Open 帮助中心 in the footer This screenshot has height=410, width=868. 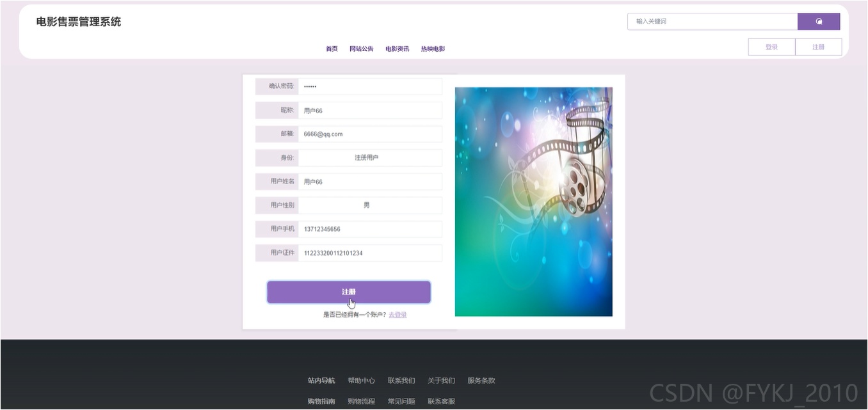coord(362,381)
